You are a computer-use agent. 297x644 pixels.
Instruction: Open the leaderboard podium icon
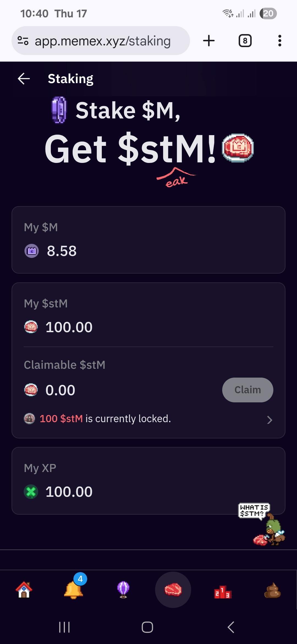pos(223,591)
